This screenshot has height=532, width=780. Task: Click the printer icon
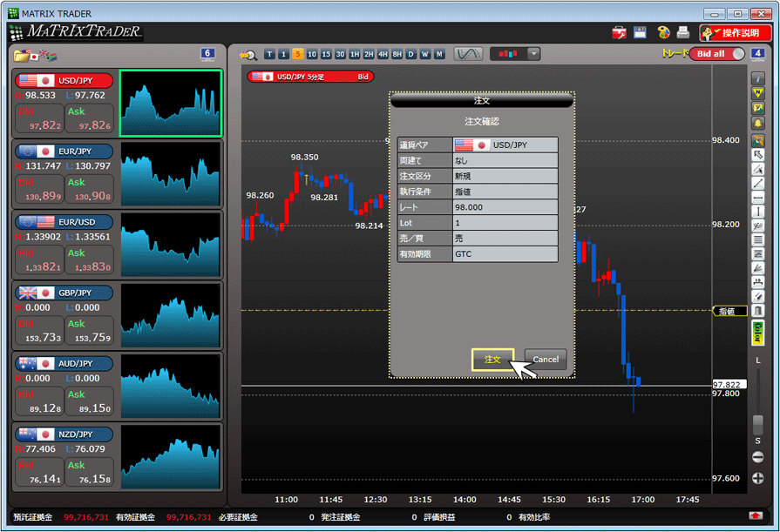683,33
